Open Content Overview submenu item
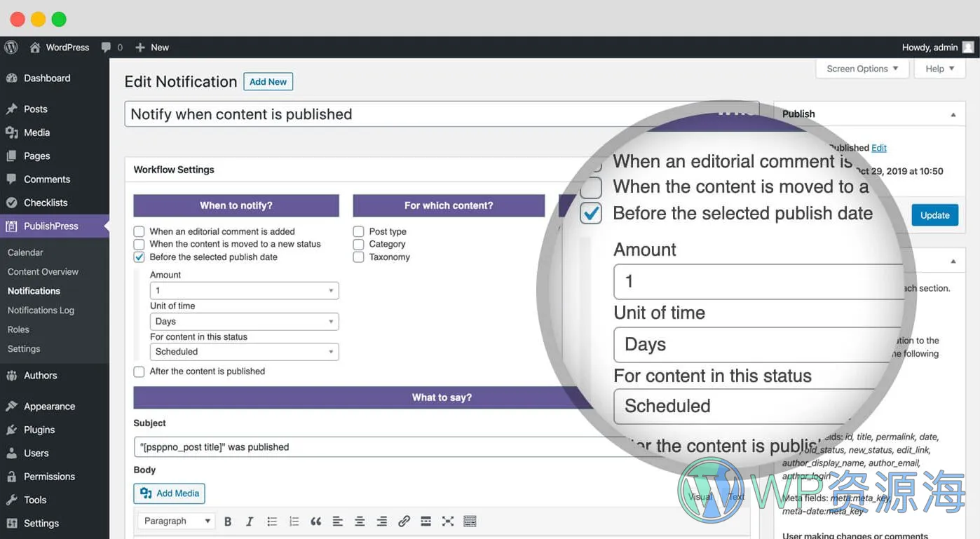The height and width of the screenshot is (539, 980). [43, 272]
